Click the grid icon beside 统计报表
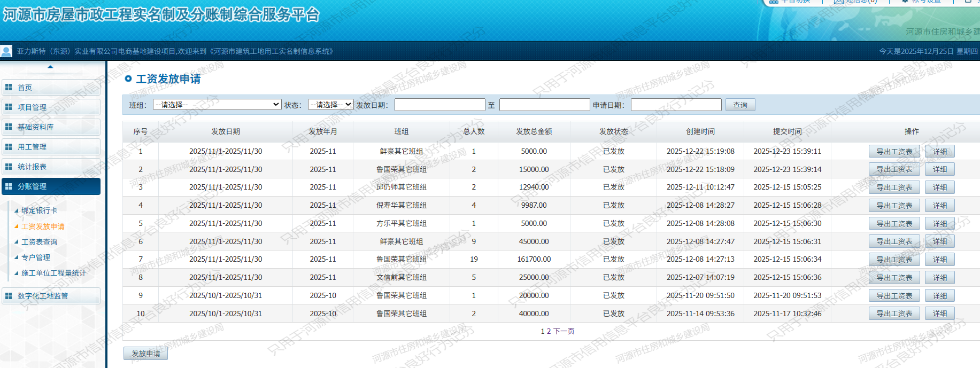Image resolution: width=980 pixels, height=368 pixels. [9, 166]
